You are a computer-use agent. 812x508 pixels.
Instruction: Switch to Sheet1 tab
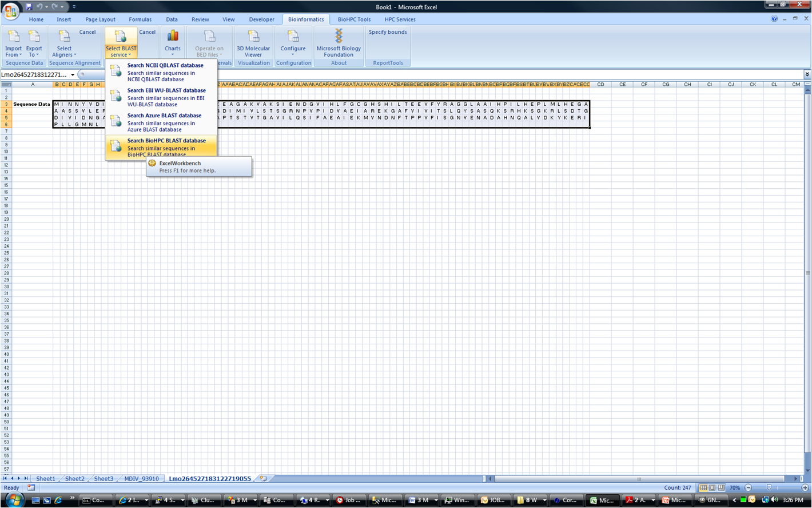point(46,479)
